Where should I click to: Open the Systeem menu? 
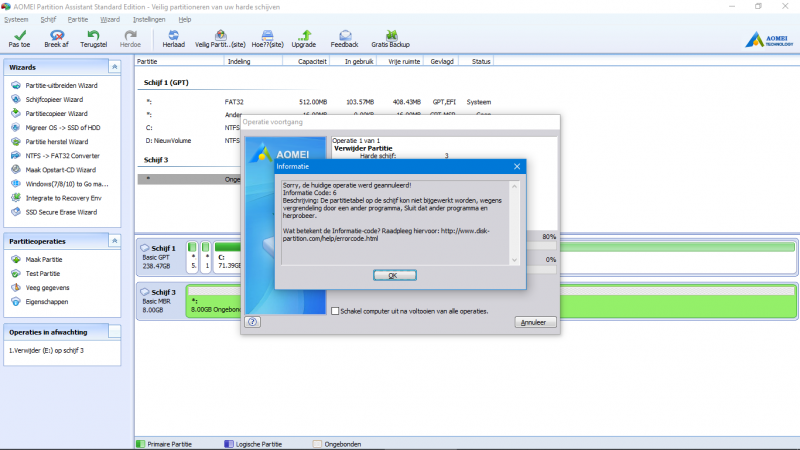coord(16,19)
